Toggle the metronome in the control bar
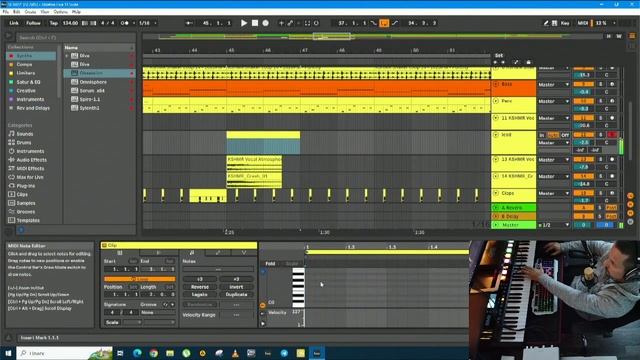640x360 pixels. [x=124, y=23]
